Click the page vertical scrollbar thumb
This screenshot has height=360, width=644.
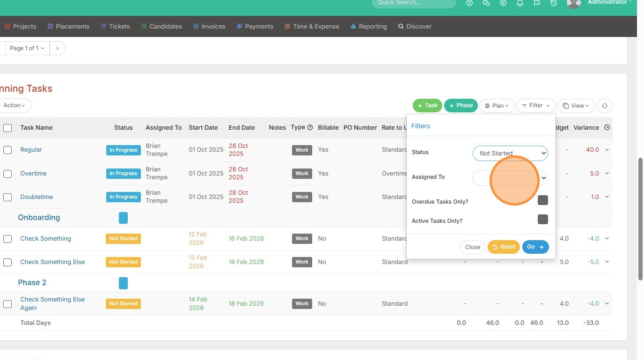click(x=641, y=219)
